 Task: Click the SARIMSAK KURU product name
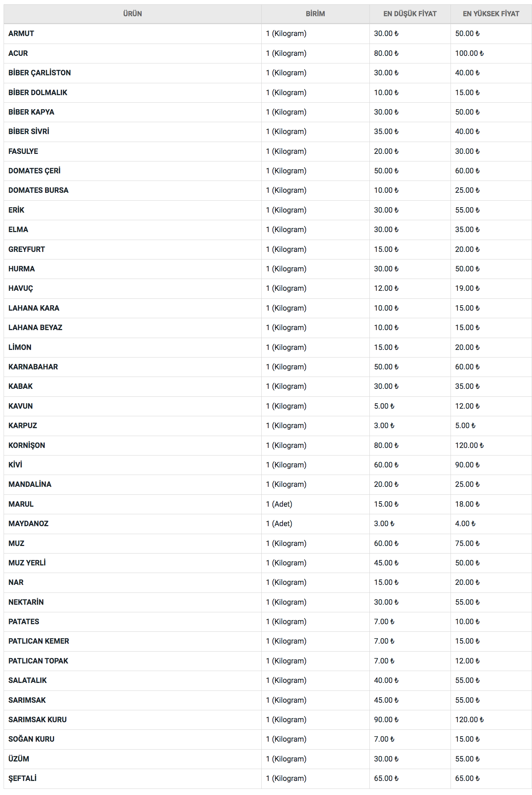pos(37,720)
